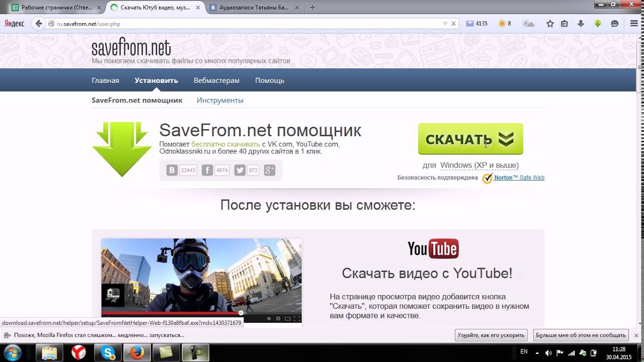
Task: Open the Windows Start menu
Action: (12, 352)
